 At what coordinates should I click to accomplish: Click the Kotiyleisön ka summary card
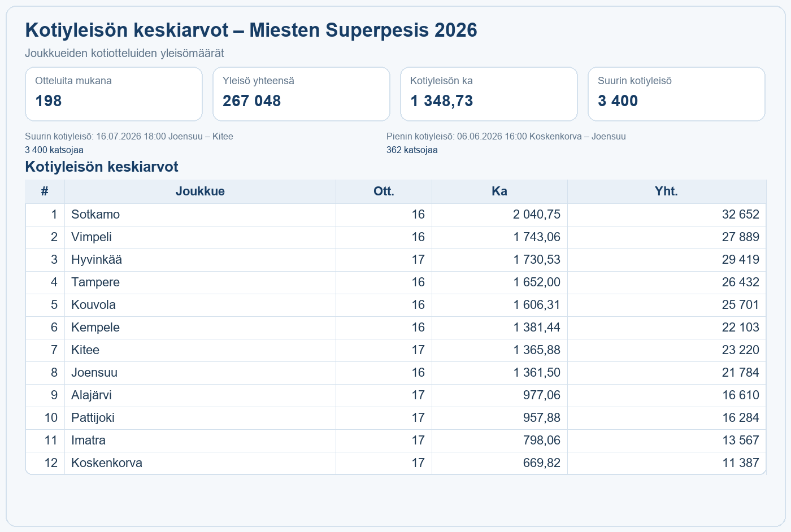[489, 94]
